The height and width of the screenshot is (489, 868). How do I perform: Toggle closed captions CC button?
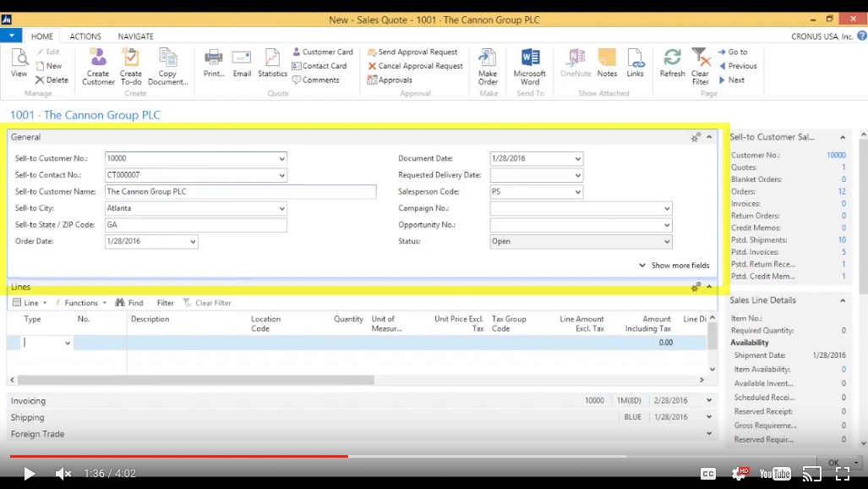[x=708, y=474]
